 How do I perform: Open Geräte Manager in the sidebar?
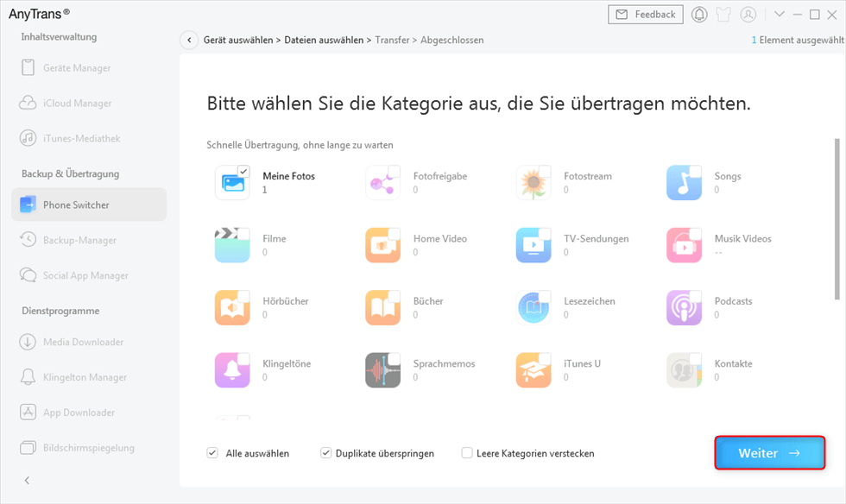(x=76, y=67)
